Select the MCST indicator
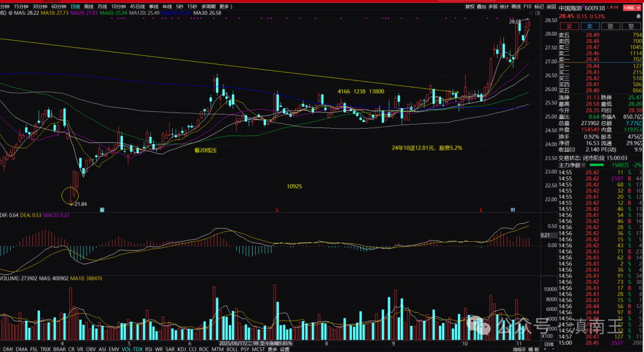The image size is (644, 352). tap(258, 349)
